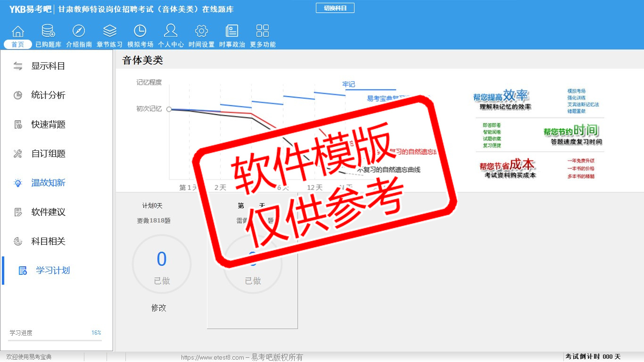The height and width of the screenshot is (362, 644).
Task: Open 软件建议 sidebar item
Action: coord(48,212)
